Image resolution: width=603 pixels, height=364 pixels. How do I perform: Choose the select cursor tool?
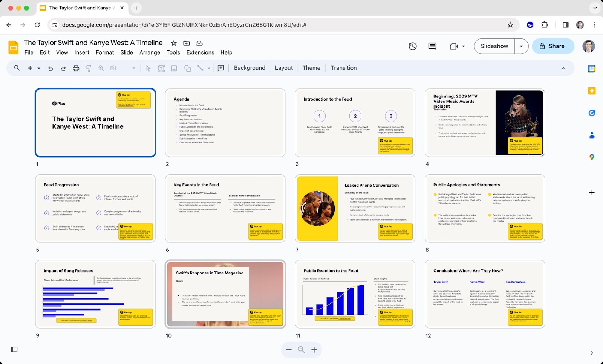pos(148,68)
